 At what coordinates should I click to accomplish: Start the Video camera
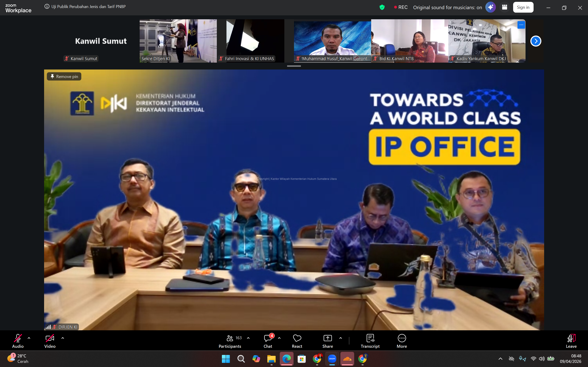50,338
